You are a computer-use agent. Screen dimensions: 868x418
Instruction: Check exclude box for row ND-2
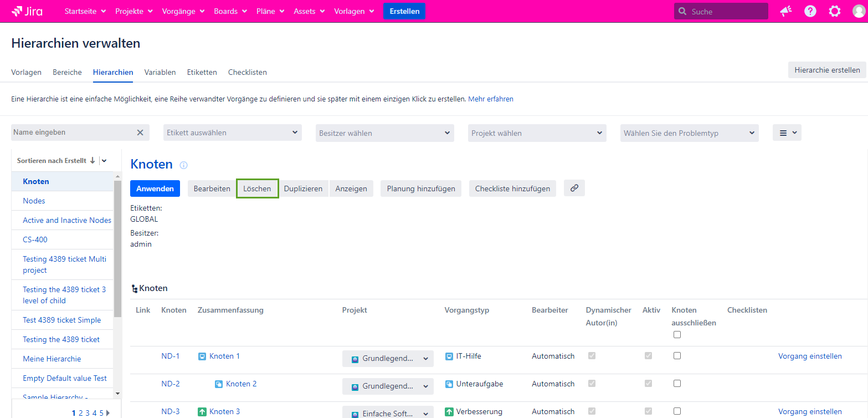pos(677,384)
